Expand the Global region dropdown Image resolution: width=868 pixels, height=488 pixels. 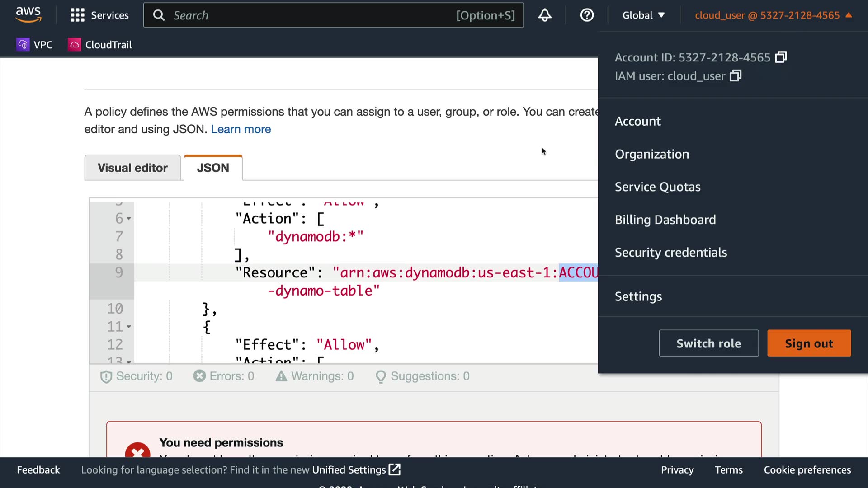pos(643,15)
